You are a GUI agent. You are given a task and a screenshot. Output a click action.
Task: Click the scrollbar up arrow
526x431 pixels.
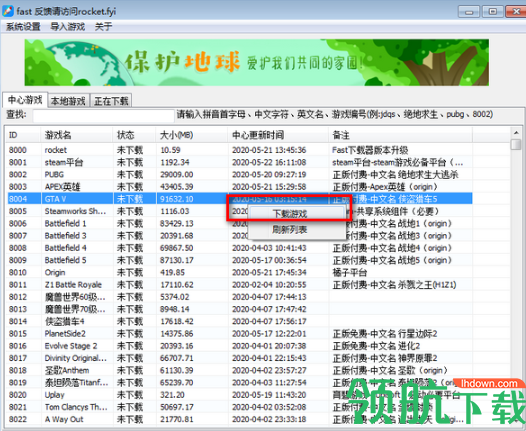pos(516,132)
